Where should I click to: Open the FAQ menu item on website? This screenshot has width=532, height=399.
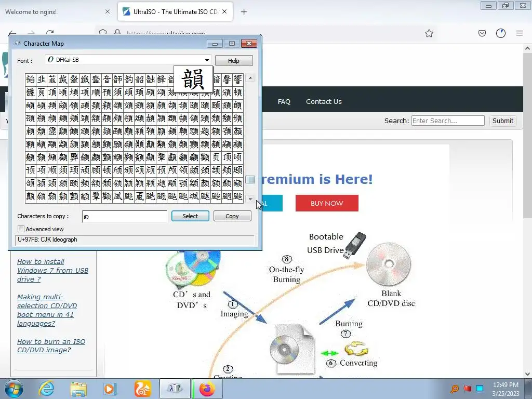coord(284,101)
